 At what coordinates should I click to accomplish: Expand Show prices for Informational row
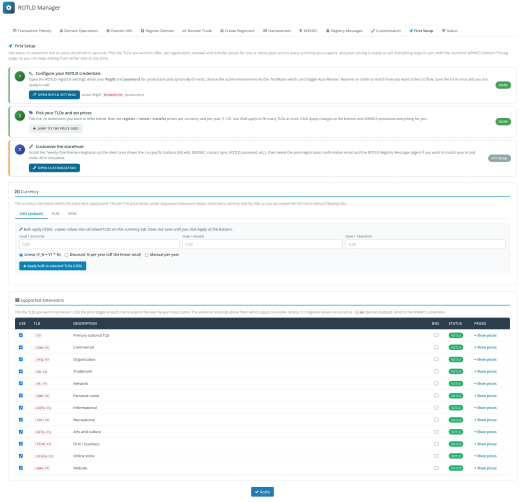(485, 408)
